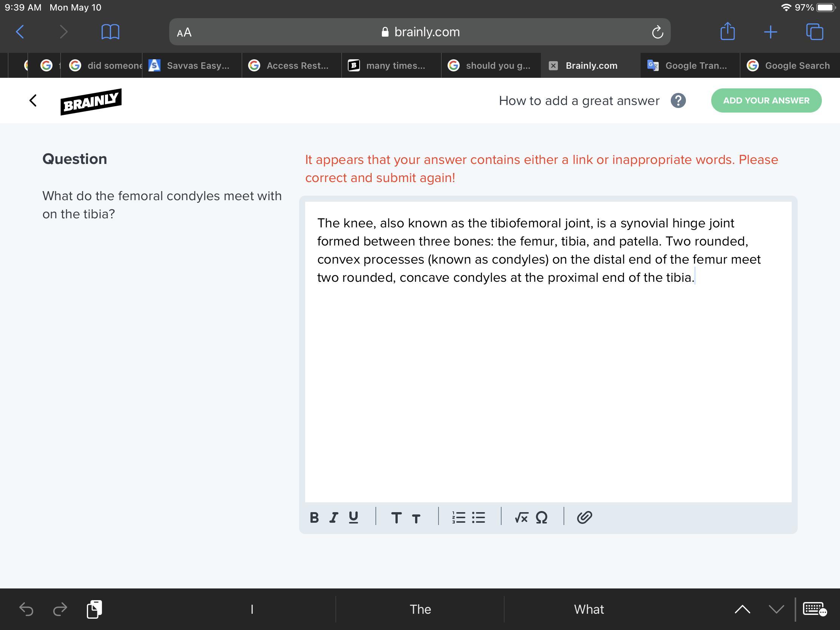Apply large heading text style
This screenshot has width=840, height=630.
396,517
